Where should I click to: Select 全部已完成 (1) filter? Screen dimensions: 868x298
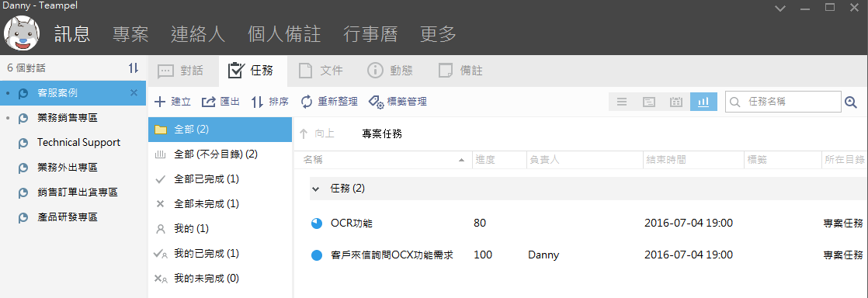220,179
